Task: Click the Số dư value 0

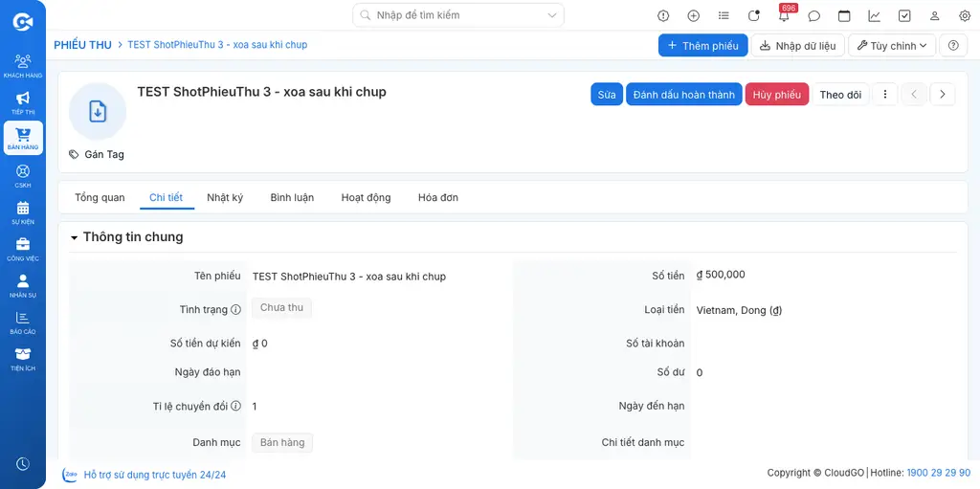Action: [x=700, y=372]
